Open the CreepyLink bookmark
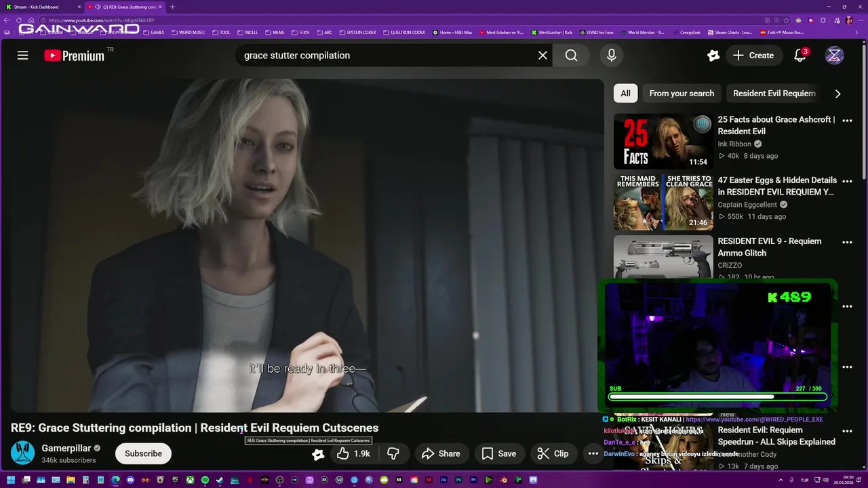Viewport: 868px width, 488px height. [x=686, y=32]
